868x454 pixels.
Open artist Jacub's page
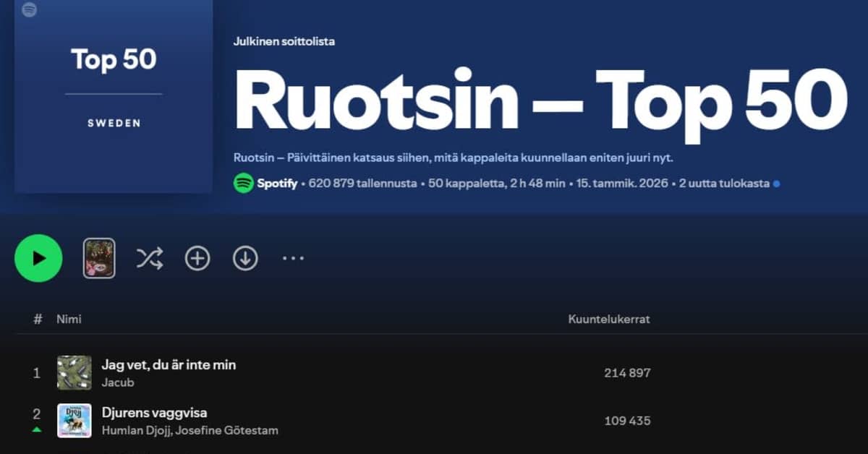[x=117, y=382]
